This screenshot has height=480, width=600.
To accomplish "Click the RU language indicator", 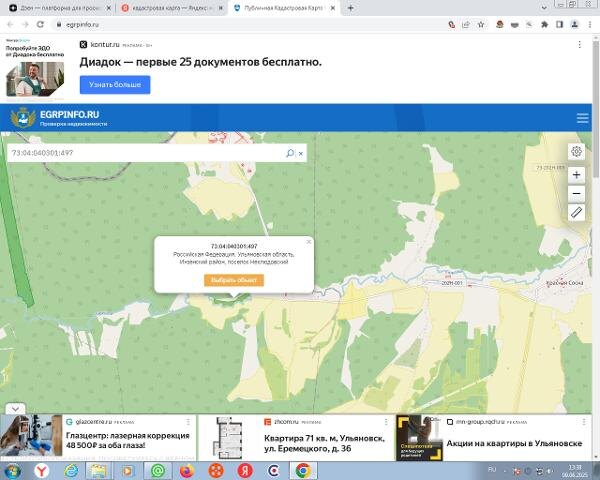I will (492, 469).
